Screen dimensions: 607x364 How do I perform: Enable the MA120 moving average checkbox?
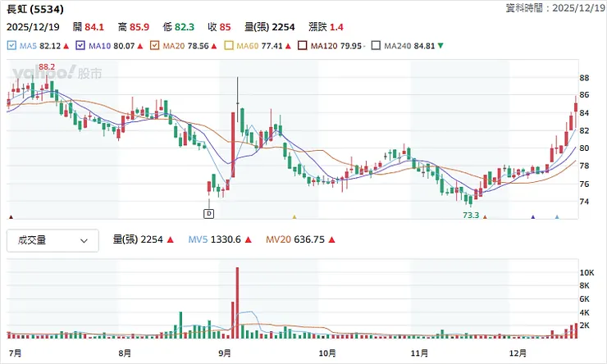(x=303, y=46)
